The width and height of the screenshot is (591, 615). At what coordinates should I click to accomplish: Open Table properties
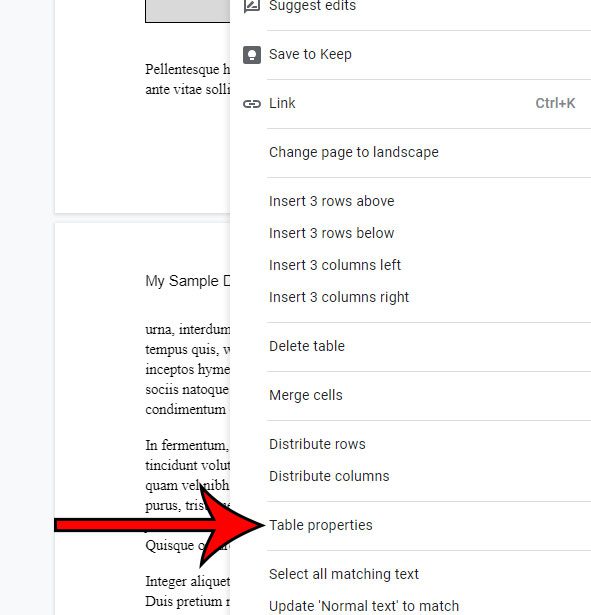[x=320, y=525]
